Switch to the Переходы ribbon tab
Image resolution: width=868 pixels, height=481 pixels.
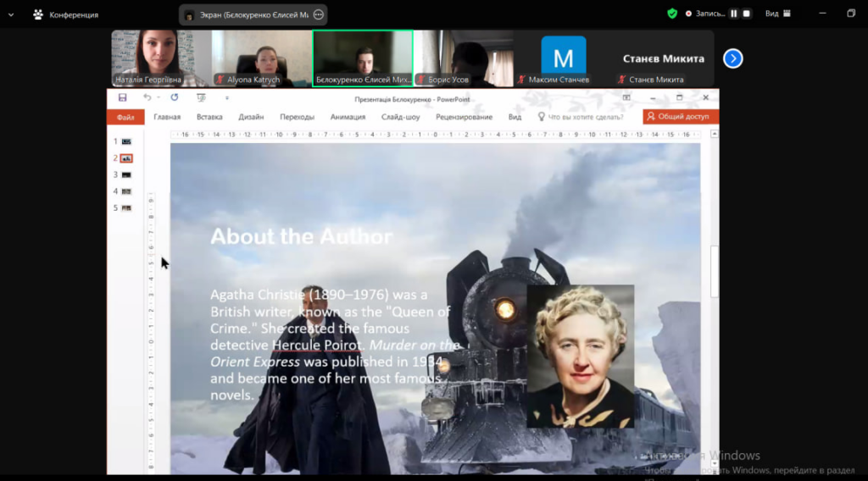[x=297, y=117]
